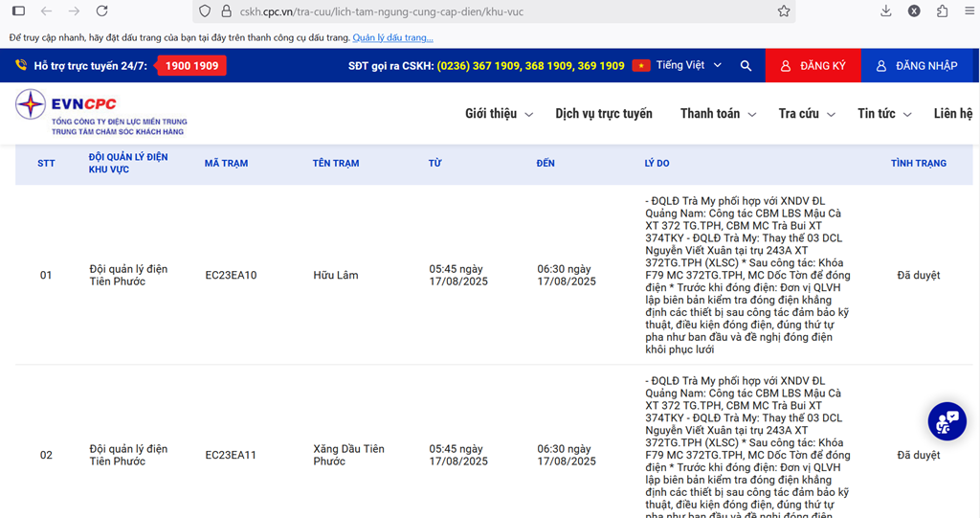The image size is (980, 518).
Task: Open Dịch vụ trực tuyến menu item
Action: click(x=604, y=114)
